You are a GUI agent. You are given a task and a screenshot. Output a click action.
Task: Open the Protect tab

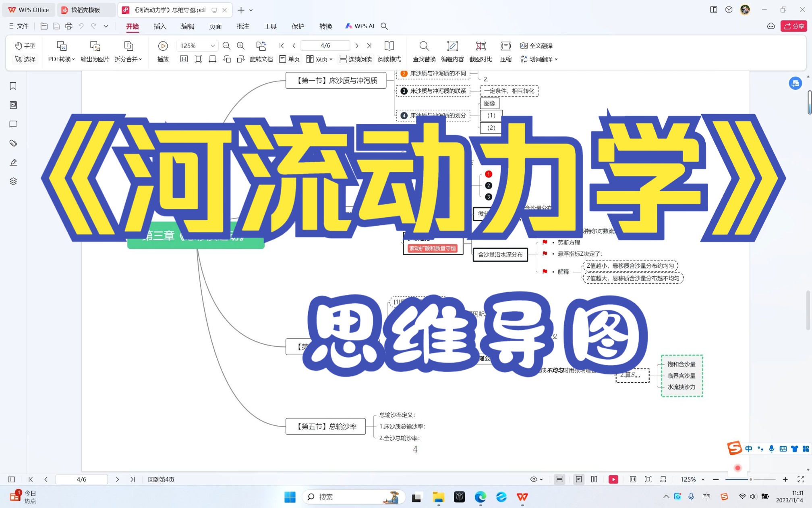pyautogui.click(x=298, y=26)
